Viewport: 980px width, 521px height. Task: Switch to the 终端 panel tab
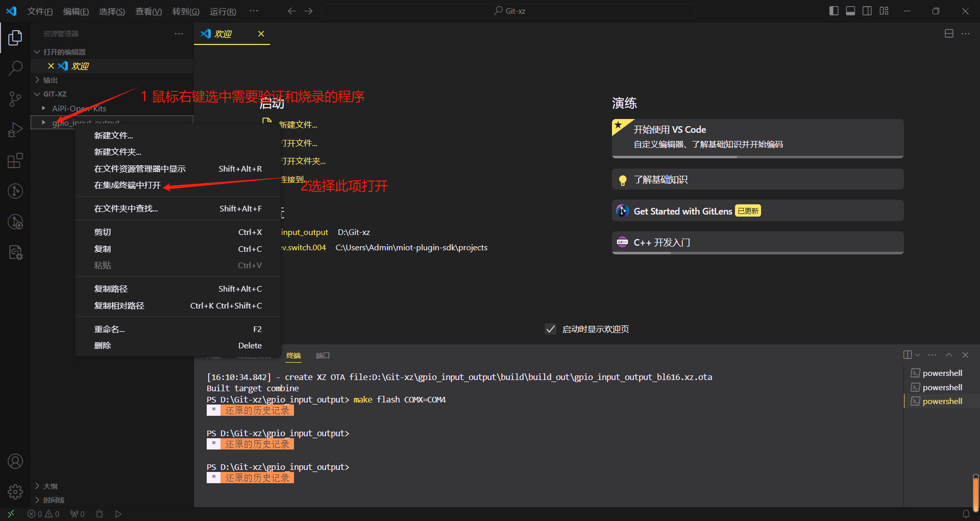pyautogui.click(x=293, y=356)
